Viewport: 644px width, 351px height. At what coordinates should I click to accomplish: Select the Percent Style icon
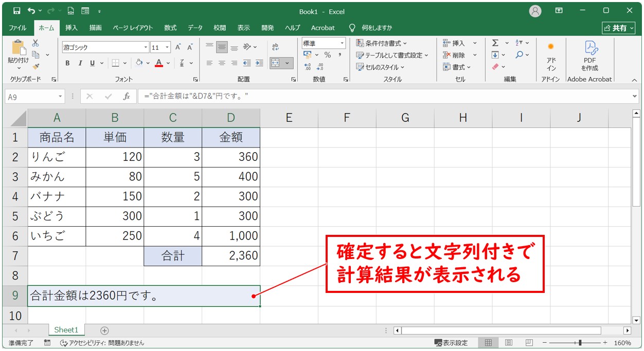pos(328,55)
